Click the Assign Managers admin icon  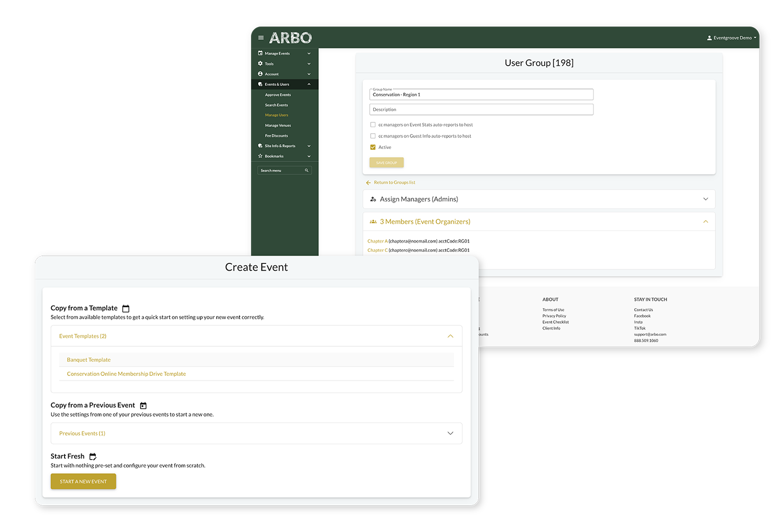pos(373,199)
